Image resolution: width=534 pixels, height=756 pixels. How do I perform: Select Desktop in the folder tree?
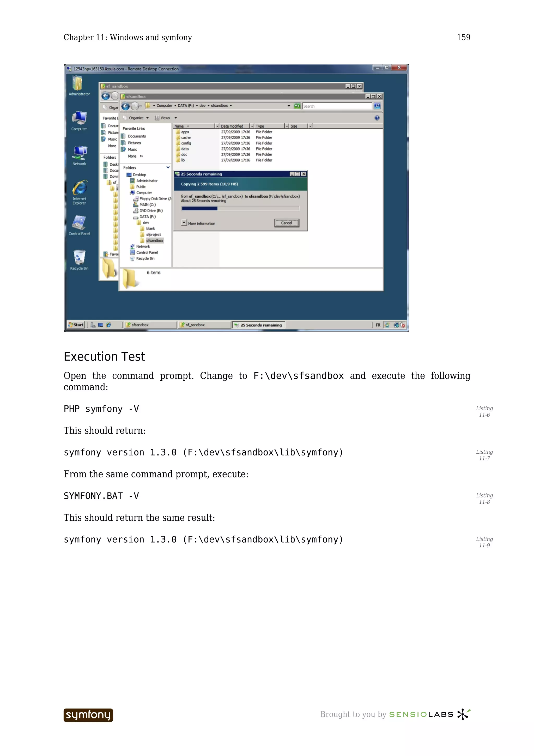[x=137, y=175]
